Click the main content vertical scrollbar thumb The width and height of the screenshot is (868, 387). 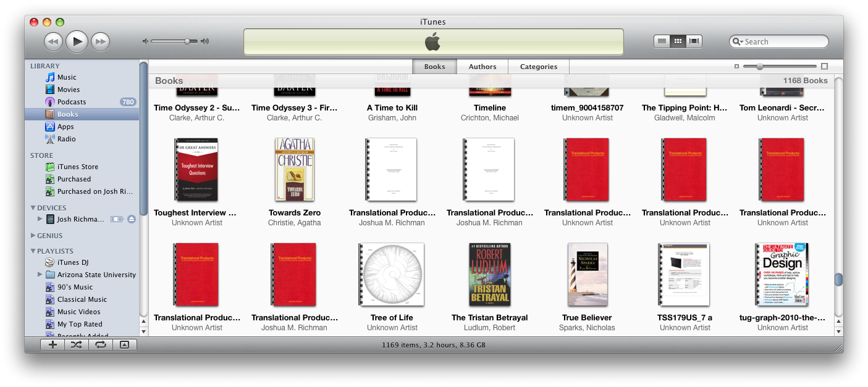click(838, 280)
